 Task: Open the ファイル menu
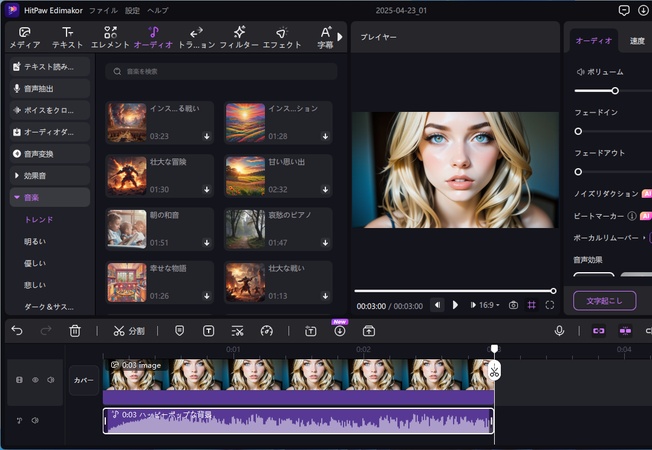[x=103, y=10]
